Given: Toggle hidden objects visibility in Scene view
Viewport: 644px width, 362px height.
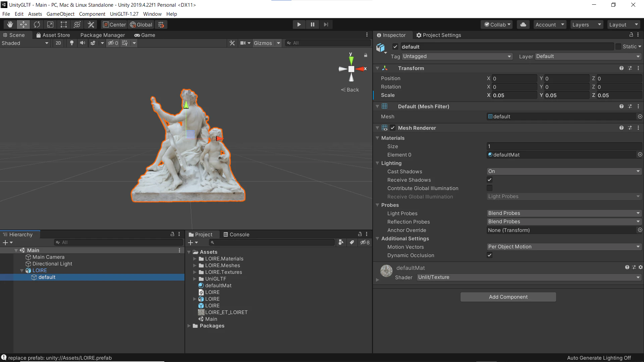Looking at the screenshot, I should [113, 43].
